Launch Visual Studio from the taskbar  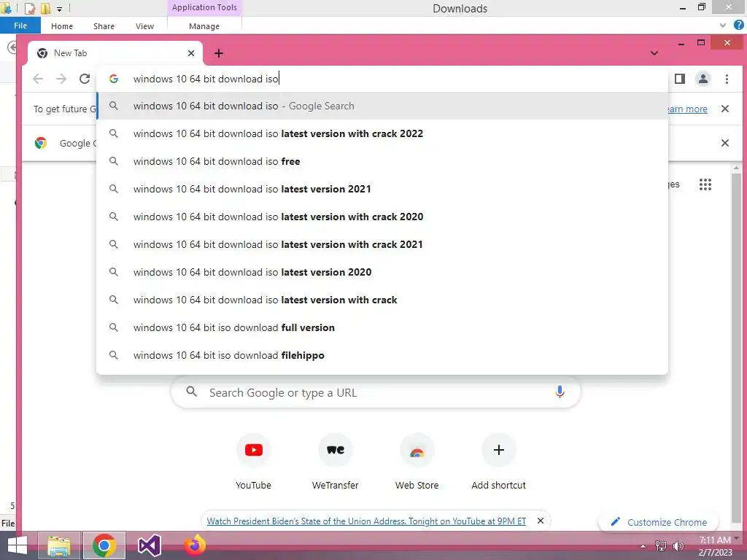pyautogui.click(x=149, y=545)
